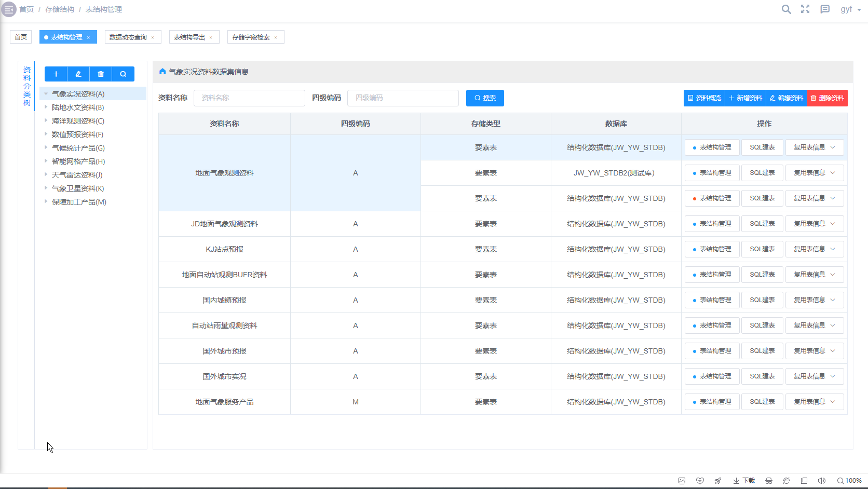Viewport: 868px width, 489px height.
Task: Expand the 气候统计产品(G) tree node arrow
Action: pyautogui.click(x=46, y=148)
